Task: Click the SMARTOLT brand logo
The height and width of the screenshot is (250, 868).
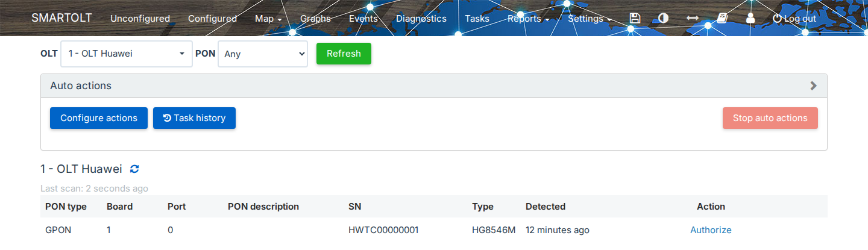Action: pos(61,17)
